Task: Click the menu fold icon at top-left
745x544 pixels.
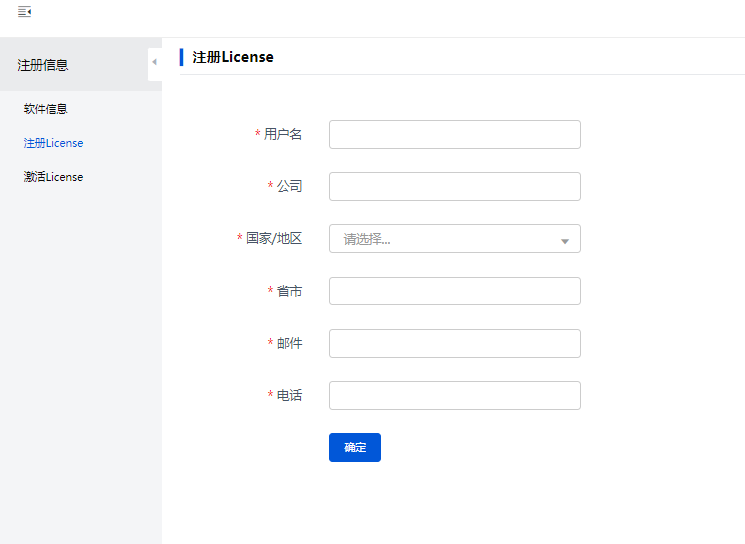Action: 24,12
